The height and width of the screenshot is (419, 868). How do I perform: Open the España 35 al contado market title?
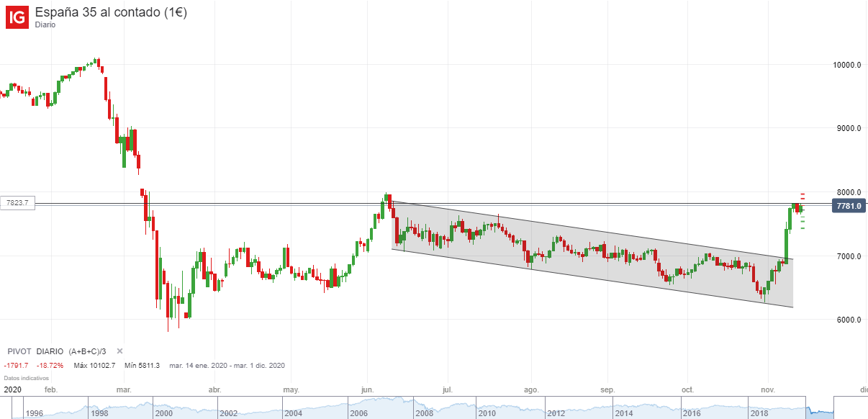click(111, 12)
